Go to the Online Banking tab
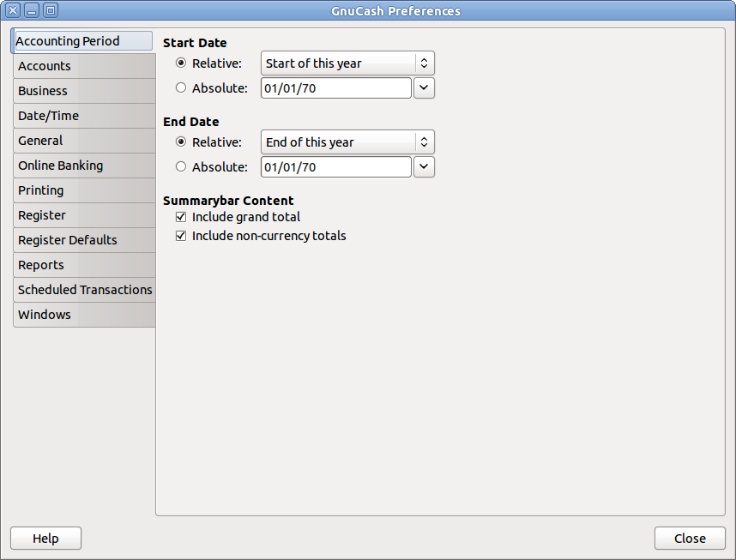The width and height of the screenshot is (736, 560). point(60,166)
